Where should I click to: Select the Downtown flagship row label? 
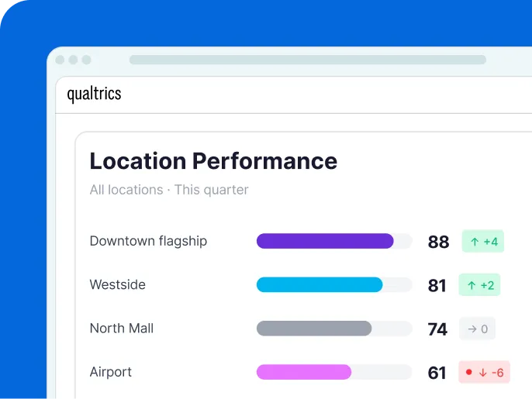[148, 241]
